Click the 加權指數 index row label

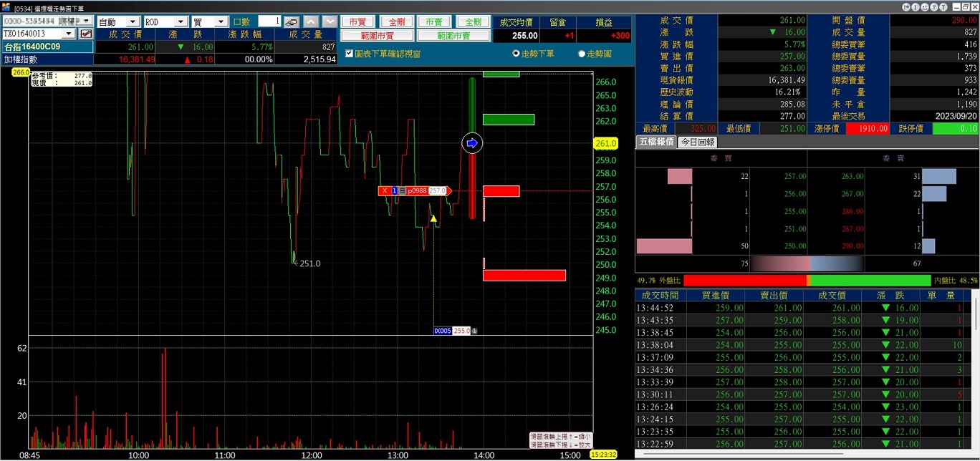[x=47, y=59]
